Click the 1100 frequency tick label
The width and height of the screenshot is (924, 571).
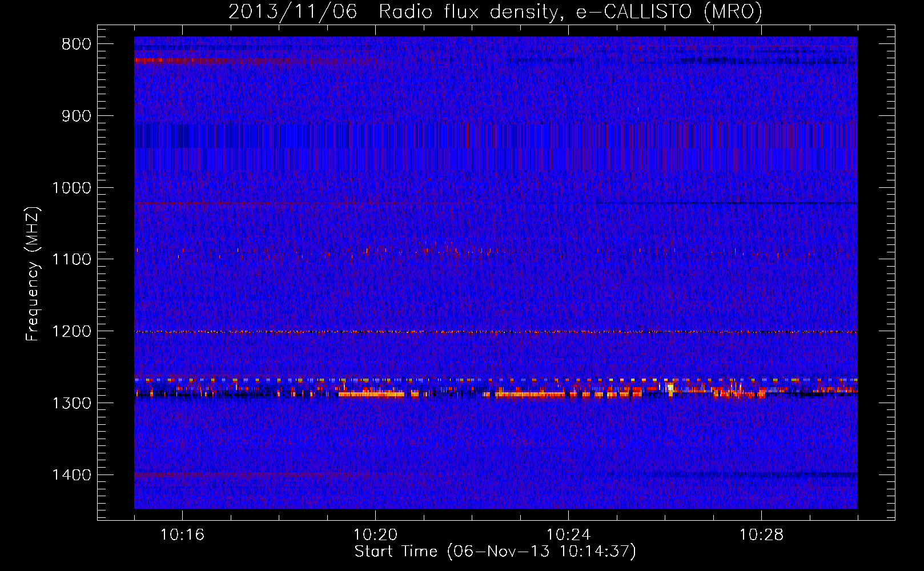point(71,260)
